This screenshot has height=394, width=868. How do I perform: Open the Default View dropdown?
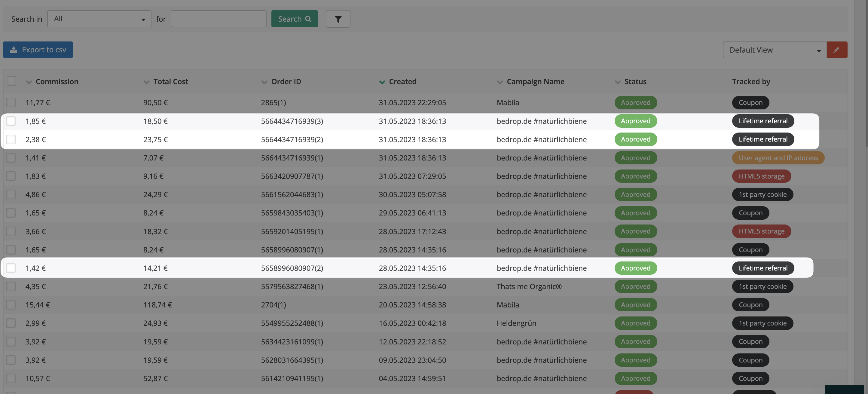pos(775,50)
